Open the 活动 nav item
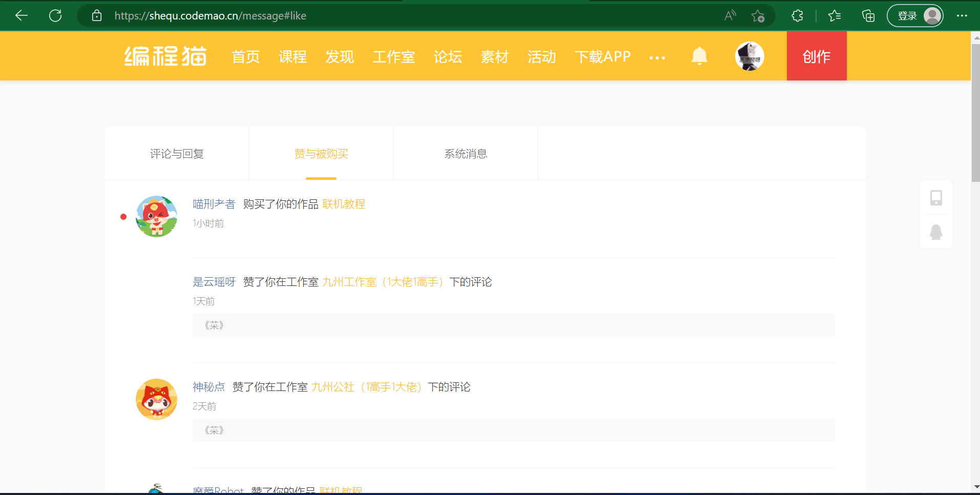This screenshot has width=980, height=495. pos(542,56)
